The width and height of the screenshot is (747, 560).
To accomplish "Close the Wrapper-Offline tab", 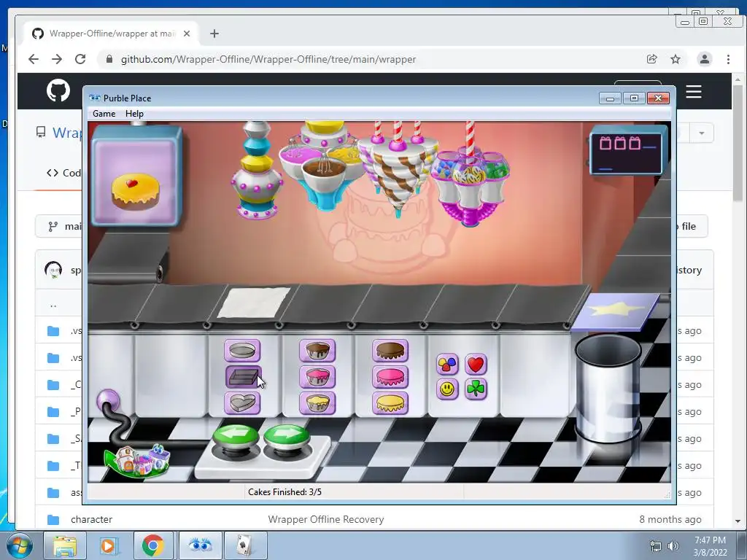I will pyautogui.click(x=187, y=34).
